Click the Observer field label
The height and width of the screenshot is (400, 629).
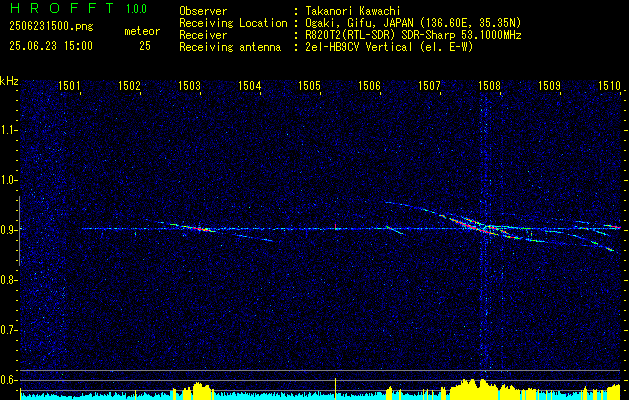(203, 12)
